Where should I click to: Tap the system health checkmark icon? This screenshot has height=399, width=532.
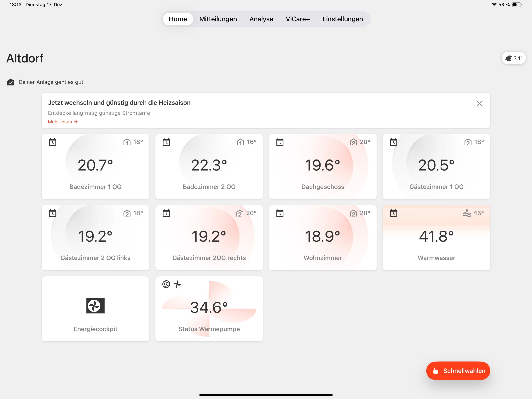pyautogui.click(x=11, y=82)
